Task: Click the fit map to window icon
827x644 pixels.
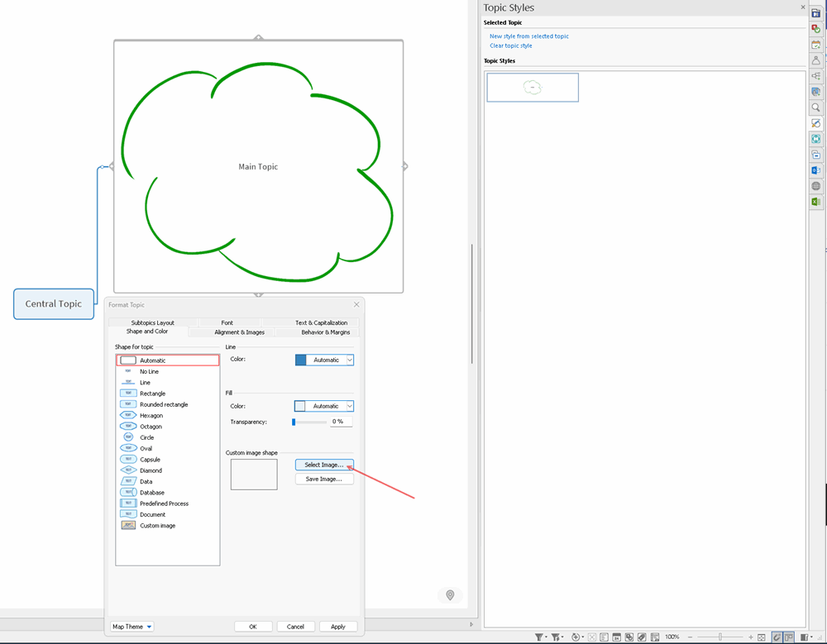Action: (762, 637)
